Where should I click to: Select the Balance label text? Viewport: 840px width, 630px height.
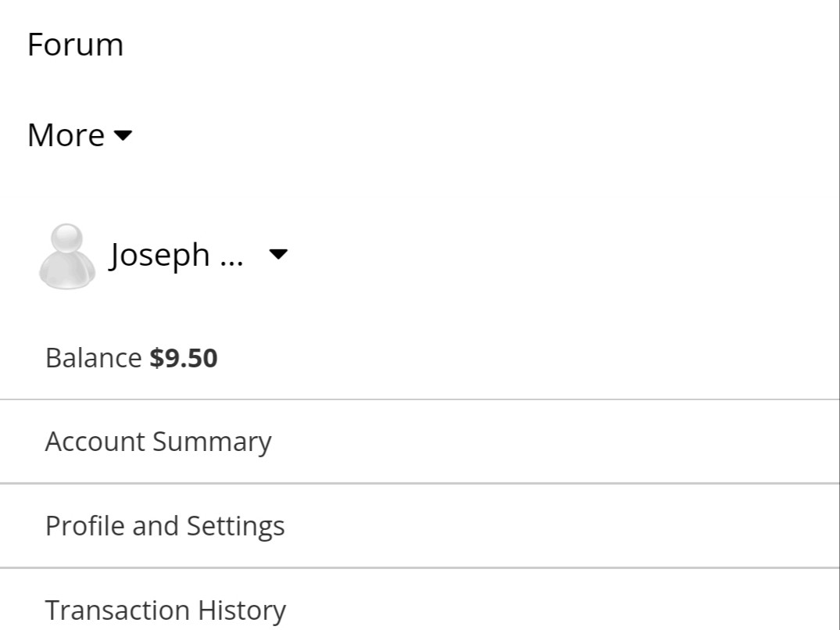(x=93, y=358)
